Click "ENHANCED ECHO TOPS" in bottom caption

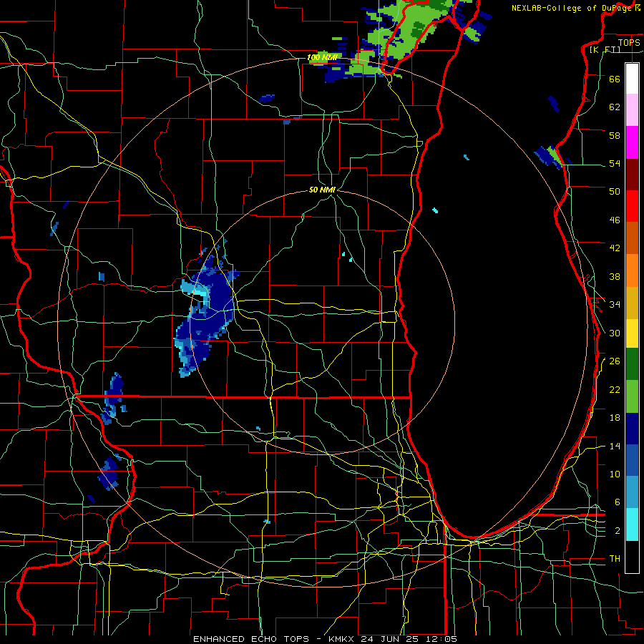251,639
